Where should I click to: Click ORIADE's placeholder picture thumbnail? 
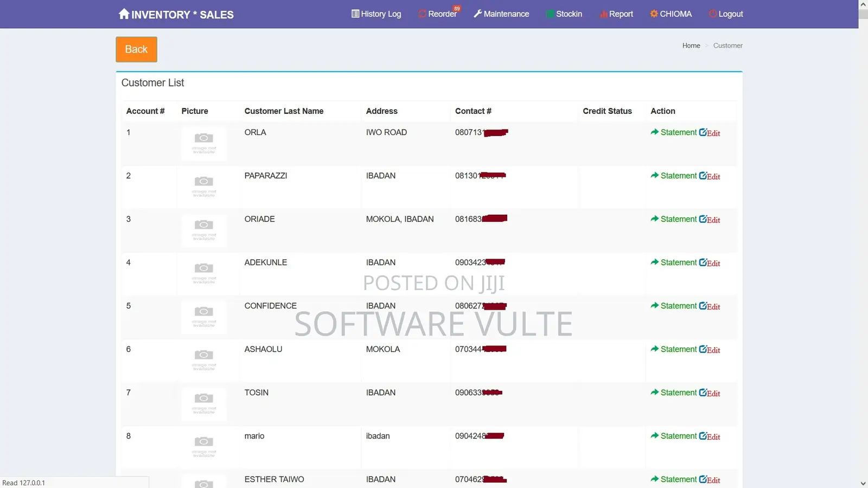click(204, 230)
